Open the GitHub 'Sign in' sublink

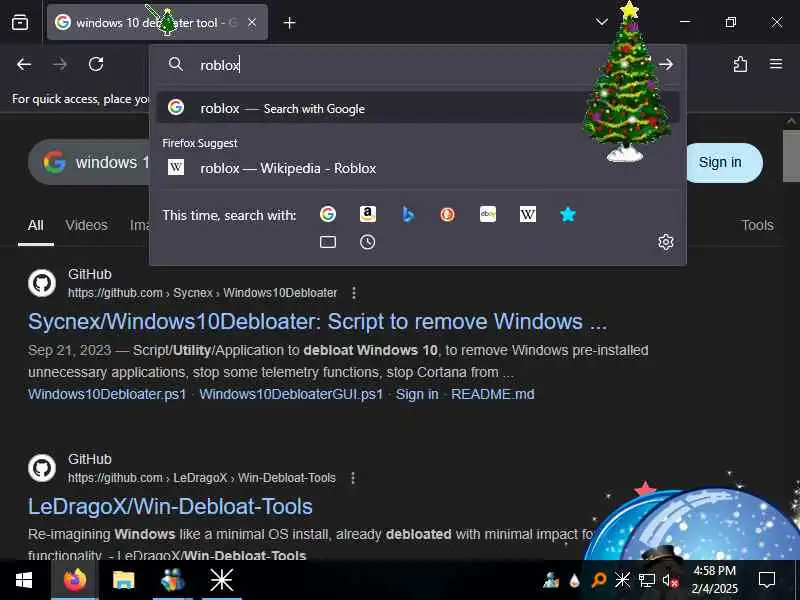(417, 394)
